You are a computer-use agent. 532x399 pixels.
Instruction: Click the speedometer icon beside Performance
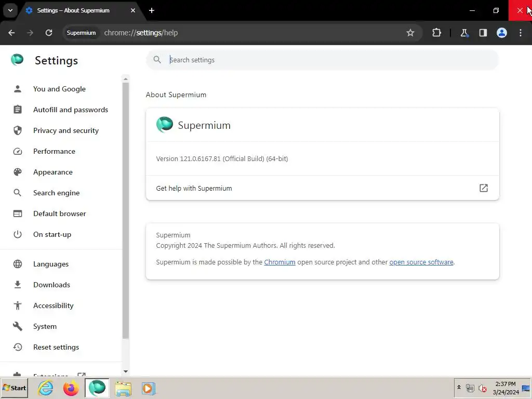[x=18, y=151]
